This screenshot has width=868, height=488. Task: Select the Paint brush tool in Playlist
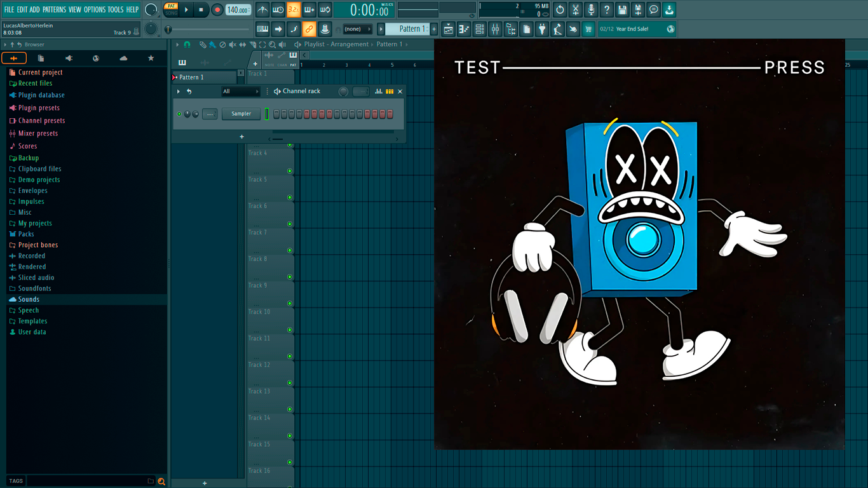212,44
